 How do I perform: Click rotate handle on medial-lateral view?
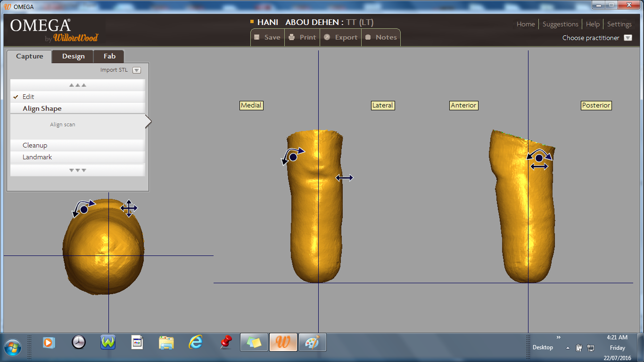(x=293, y=156)
